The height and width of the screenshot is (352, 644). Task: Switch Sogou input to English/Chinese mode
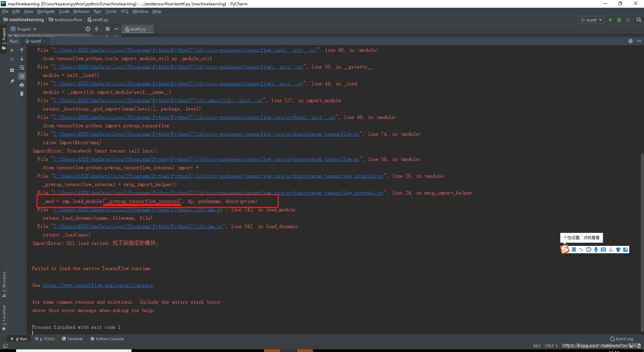(x=574, y=250)
